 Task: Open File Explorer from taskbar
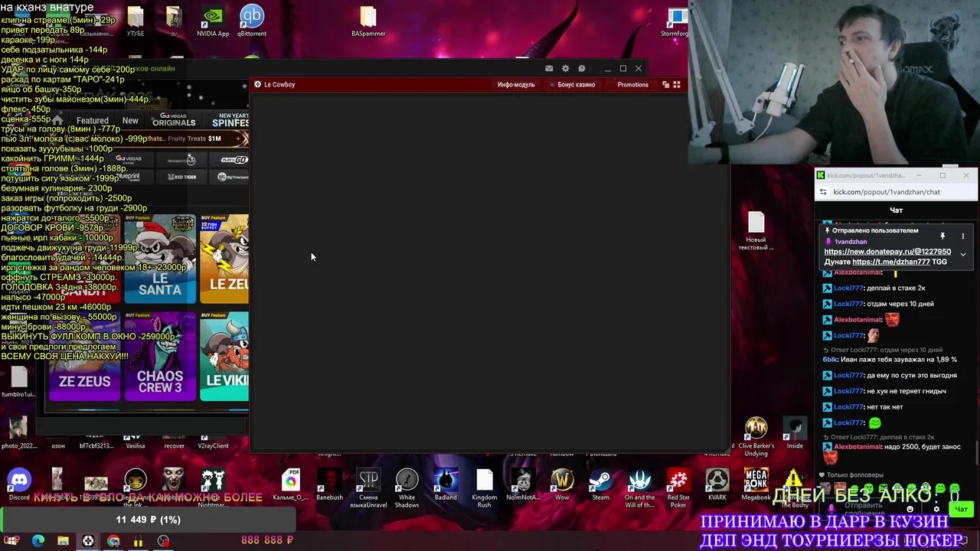pos(63,541)
